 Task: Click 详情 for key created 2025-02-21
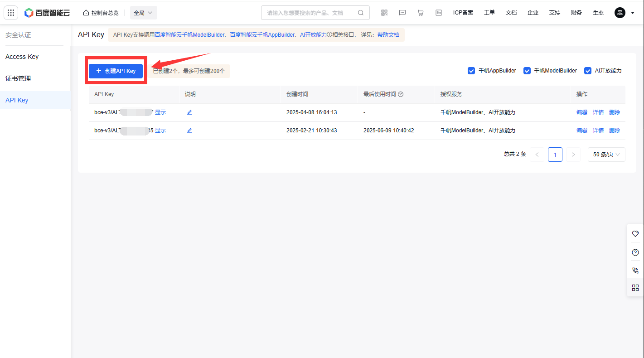[598, 131]
